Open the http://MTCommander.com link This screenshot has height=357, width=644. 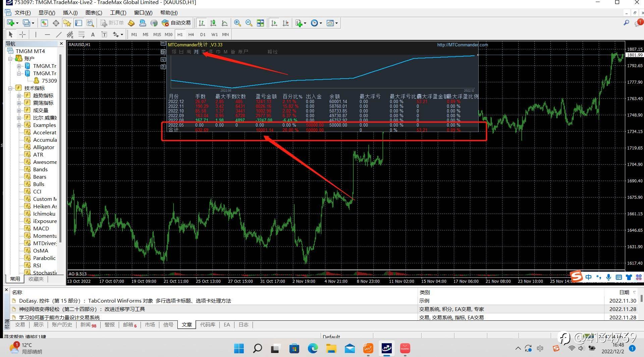pos(463,45)
